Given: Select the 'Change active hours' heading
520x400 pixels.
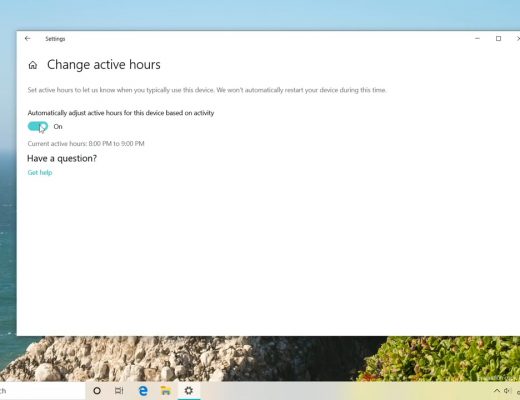Looking at the screenshot, I should 104,65.
